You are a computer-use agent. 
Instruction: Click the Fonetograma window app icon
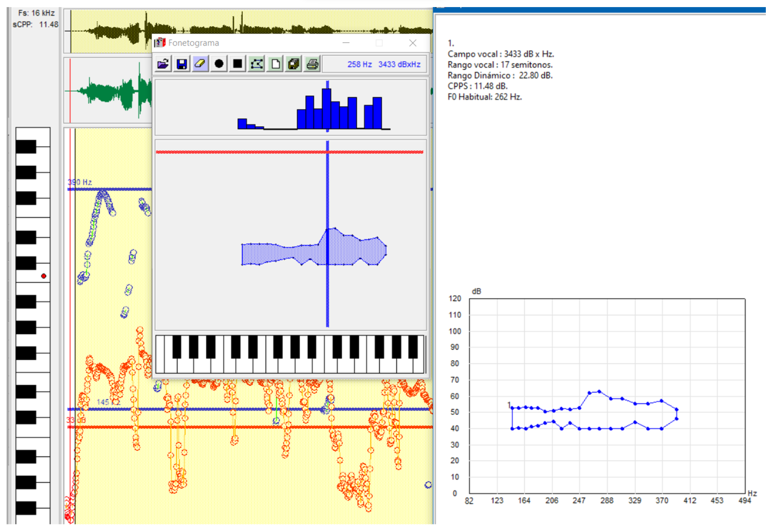tap(160, 43)
